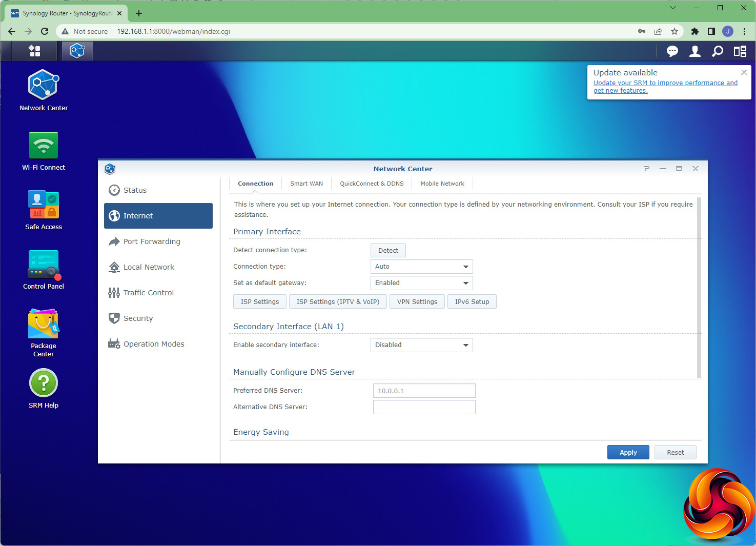Click the Not secure site info warning
756x546 pixels.
85,31
